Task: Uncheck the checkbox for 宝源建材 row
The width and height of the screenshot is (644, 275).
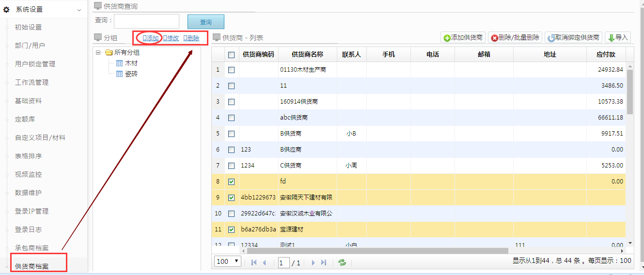Action: point(231,229)
